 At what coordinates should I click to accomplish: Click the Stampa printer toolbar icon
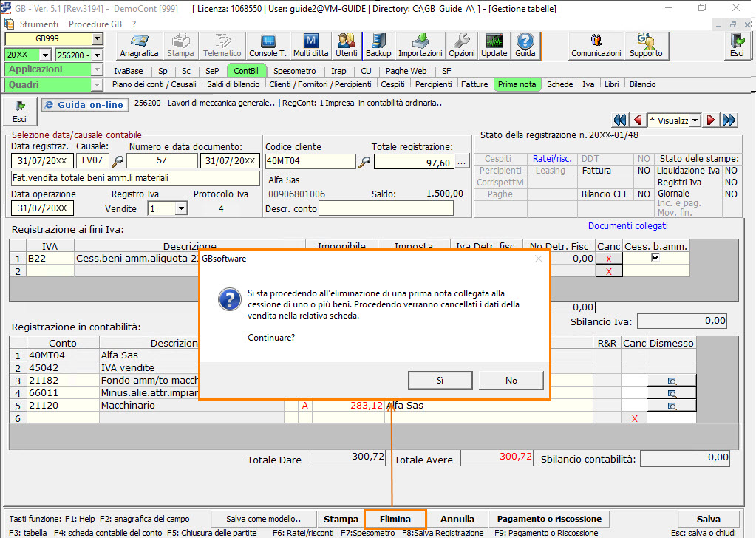[180, 46]
